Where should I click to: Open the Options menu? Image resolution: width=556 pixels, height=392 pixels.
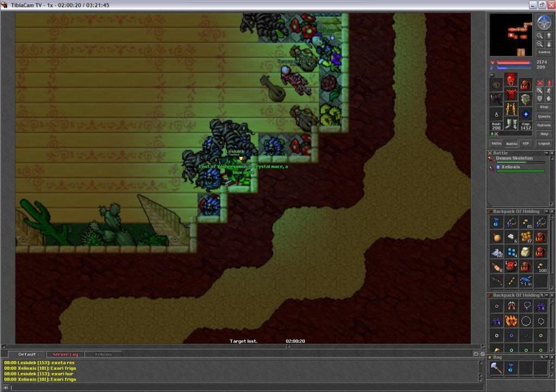tap(544, 125)
